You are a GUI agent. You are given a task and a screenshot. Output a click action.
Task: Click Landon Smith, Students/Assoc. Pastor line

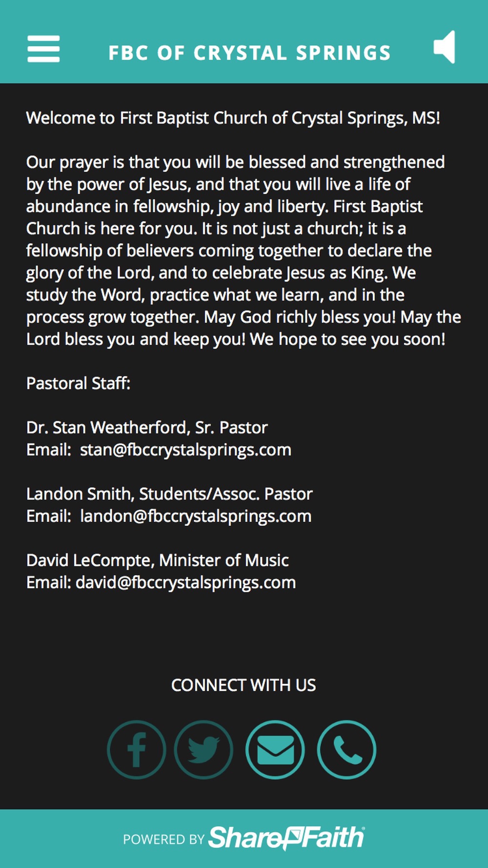169,494
